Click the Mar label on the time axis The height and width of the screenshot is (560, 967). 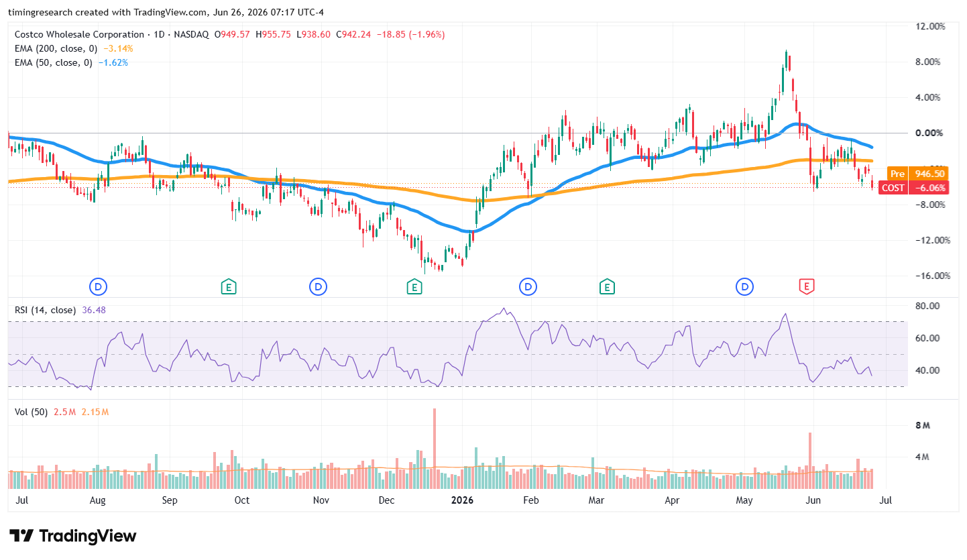click(596, 500)
